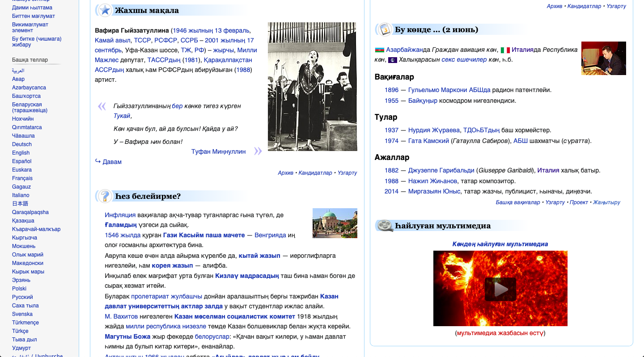Open the Проект link under the events list
Image resolution: width=644 pixels, height=357 pixels.
click(579, 202)
